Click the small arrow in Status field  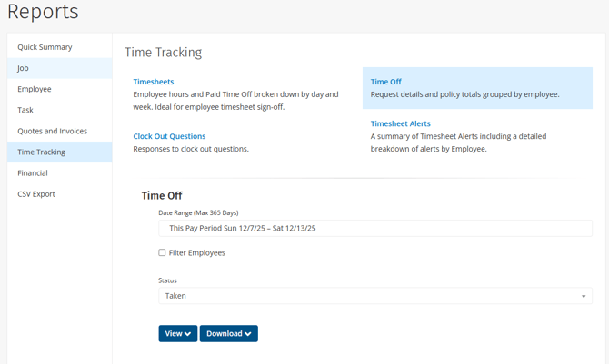coord(584,296)
